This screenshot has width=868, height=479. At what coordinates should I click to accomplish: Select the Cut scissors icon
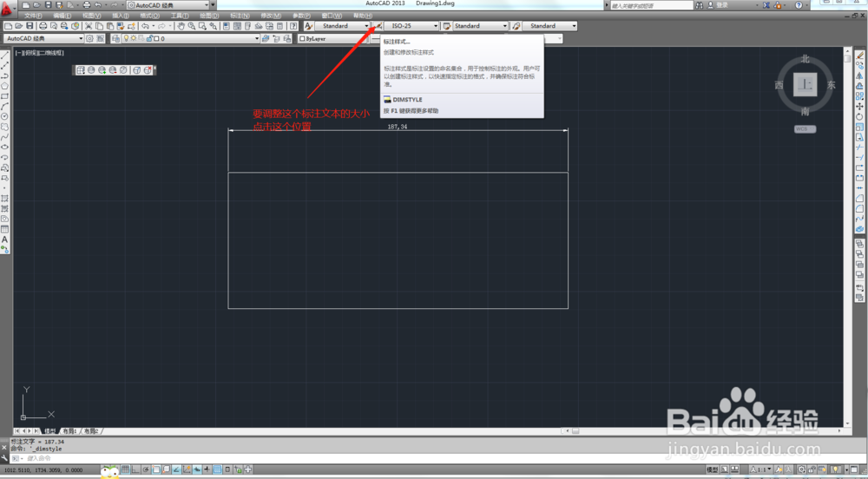(x=88, y=26)
